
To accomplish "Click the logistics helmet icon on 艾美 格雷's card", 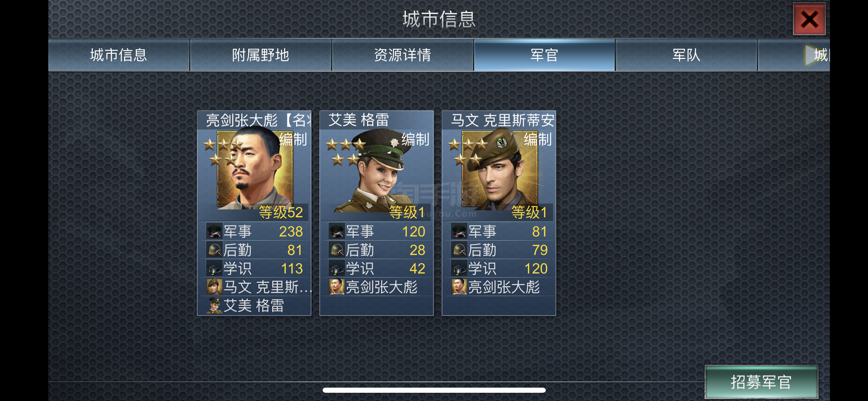I will point(337,250).
